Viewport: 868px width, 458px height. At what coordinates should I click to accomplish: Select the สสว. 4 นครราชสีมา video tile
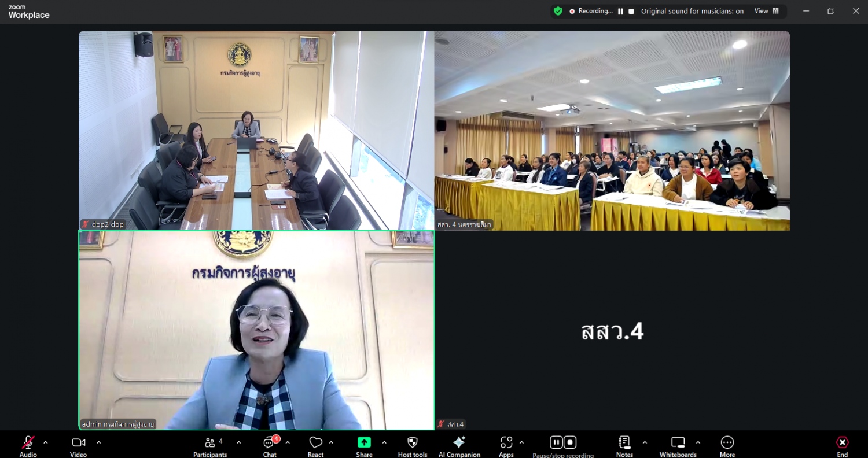[x=612, y=131]
